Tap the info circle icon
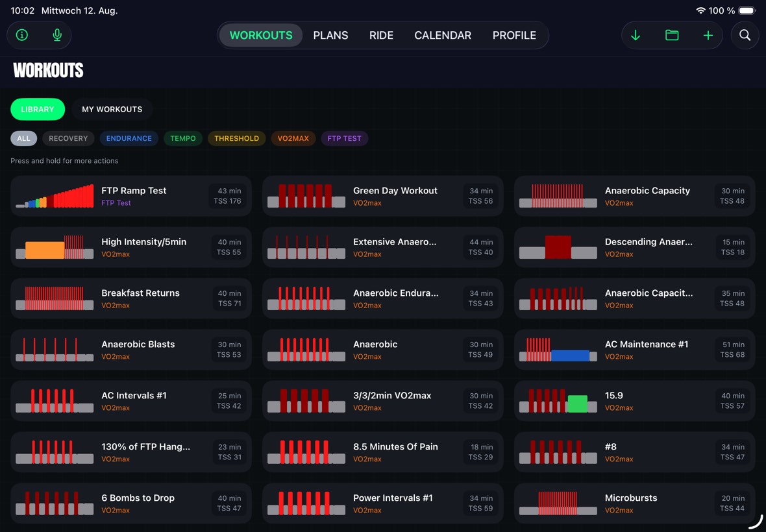Viewport: 766px width, 532px height. (22, 35)
